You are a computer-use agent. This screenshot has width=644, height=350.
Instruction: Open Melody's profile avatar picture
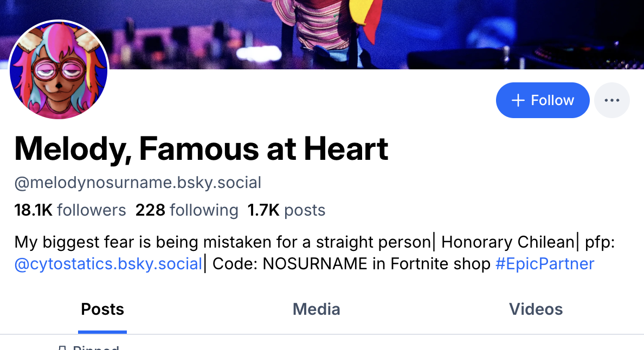pos(59,70)
